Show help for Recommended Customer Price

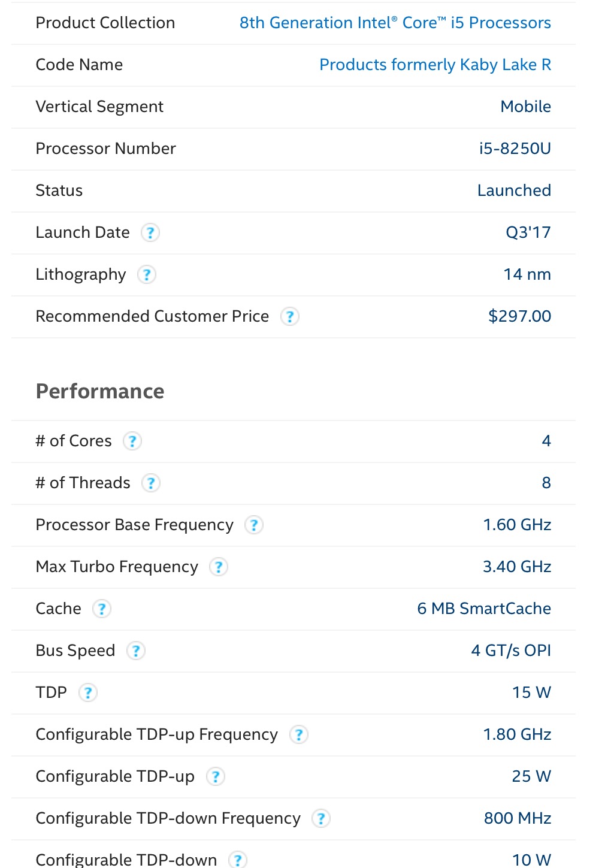coord(290,316)
